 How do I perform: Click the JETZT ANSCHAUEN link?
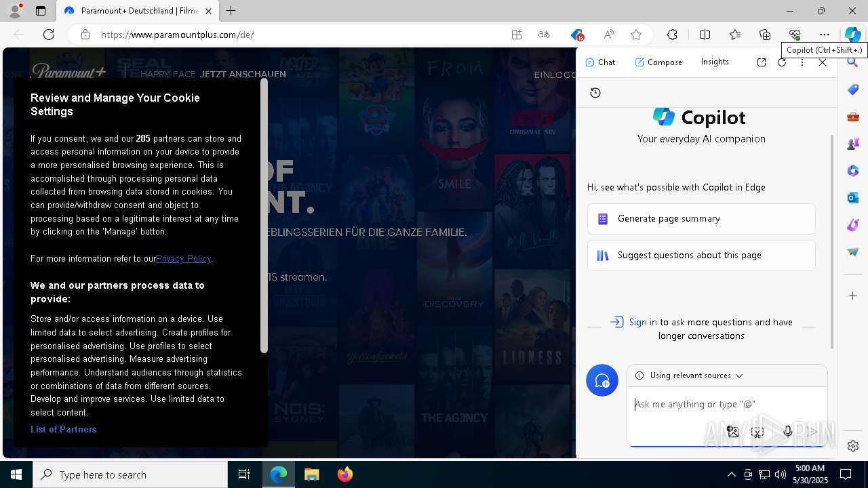(x=243, y=74)
